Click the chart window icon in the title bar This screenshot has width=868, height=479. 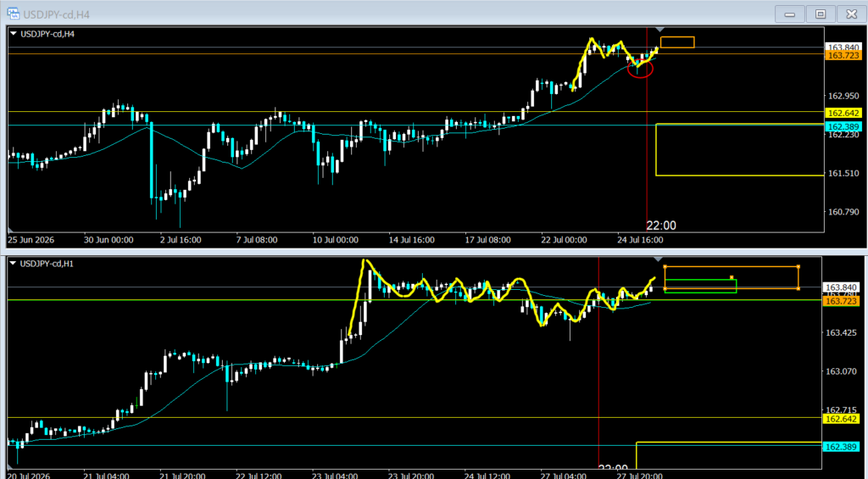point(13,14)
